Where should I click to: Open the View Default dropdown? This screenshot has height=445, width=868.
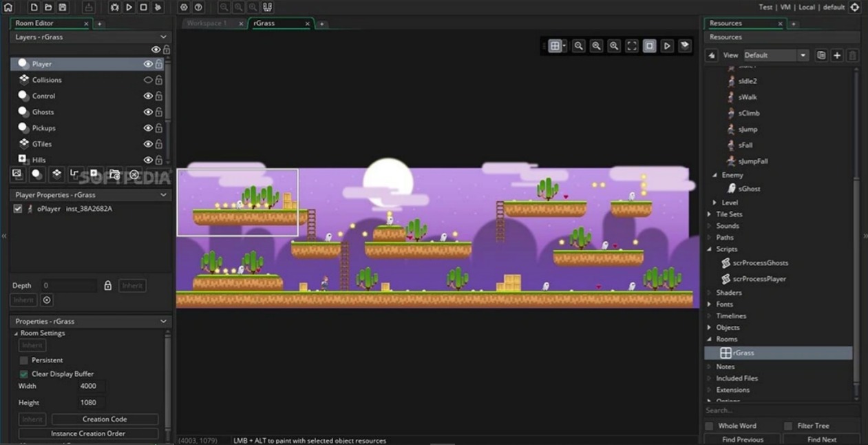tap(776, 55)
